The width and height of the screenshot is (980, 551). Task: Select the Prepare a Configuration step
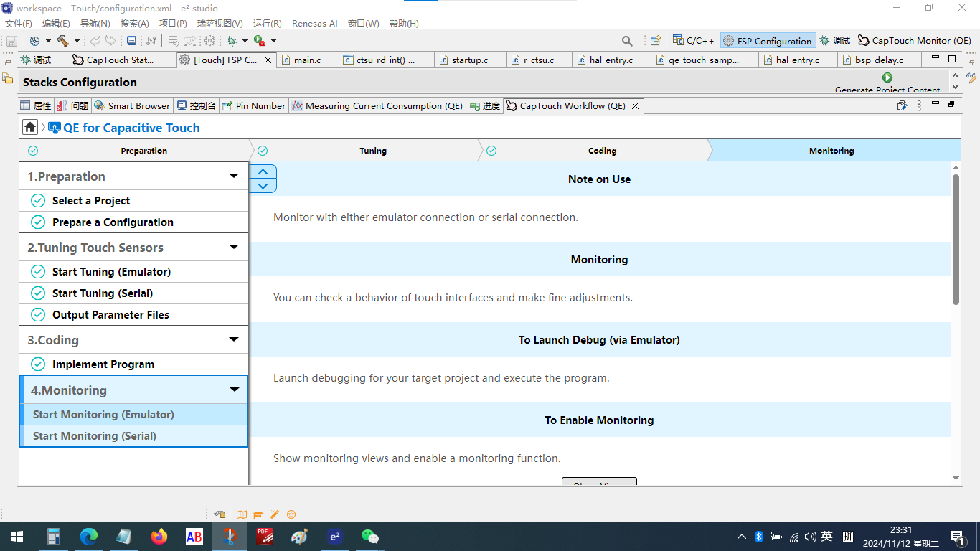[x=133, y=222]
